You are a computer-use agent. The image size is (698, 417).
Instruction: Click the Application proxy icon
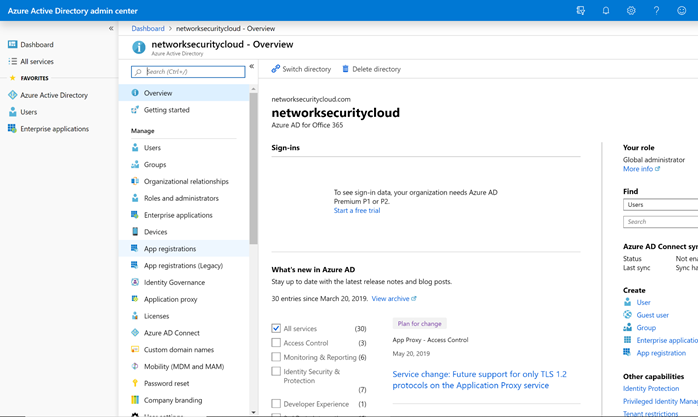point(135,299)
